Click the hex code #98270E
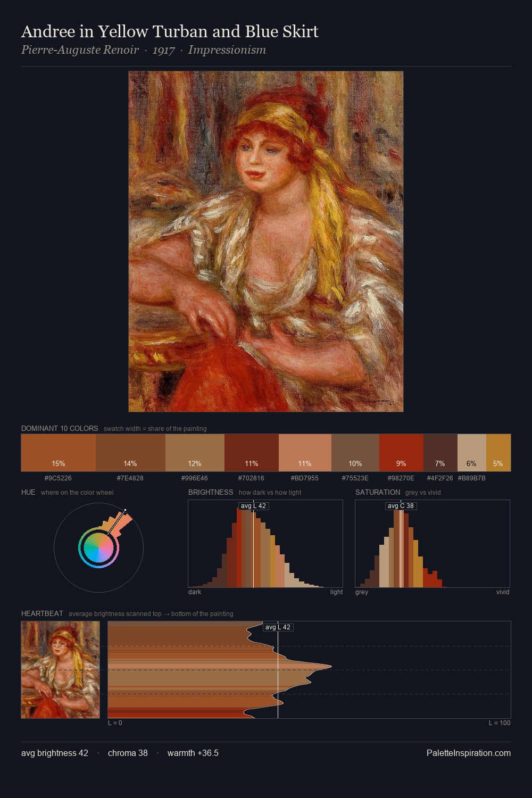 click(x=401, y=478)
